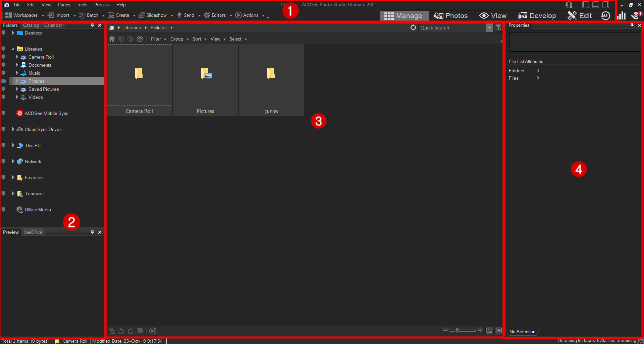Open the File menu

pos(17,5)
